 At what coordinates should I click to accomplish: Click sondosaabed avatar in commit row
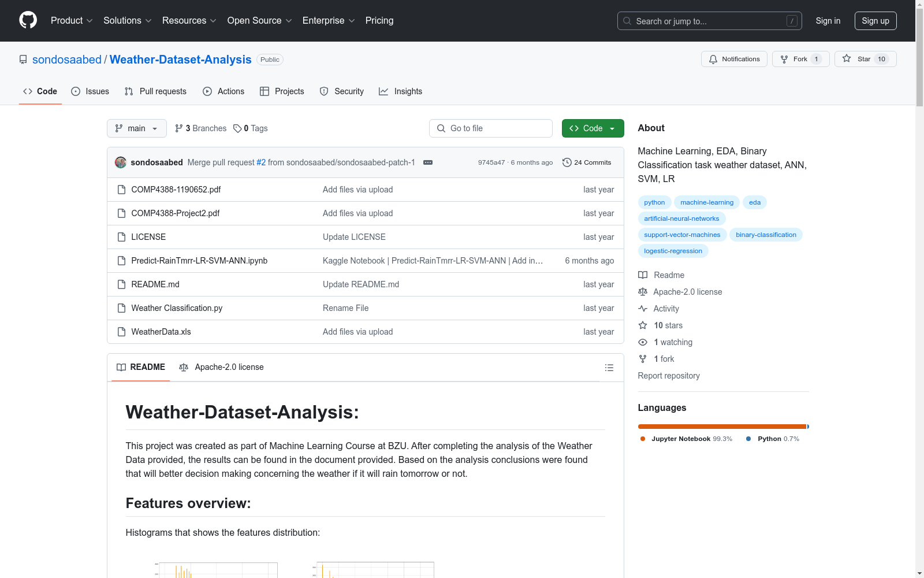(121, 162)
